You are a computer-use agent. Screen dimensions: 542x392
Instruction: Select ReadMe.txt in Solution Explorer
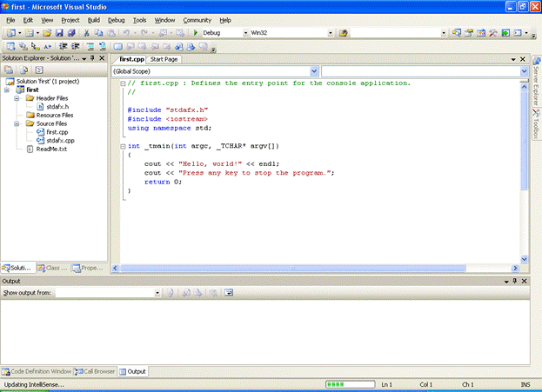[51, 149]
